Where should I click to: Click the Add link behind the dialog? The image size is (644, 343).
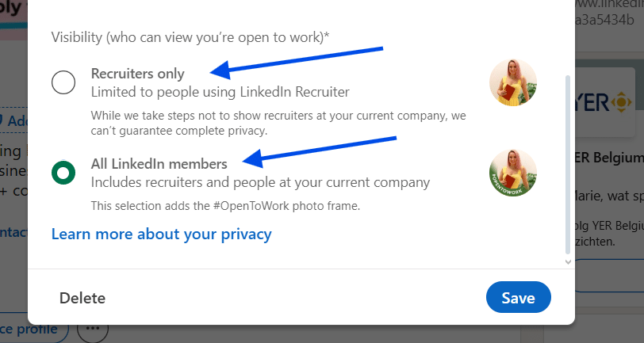tap(14, 120)
